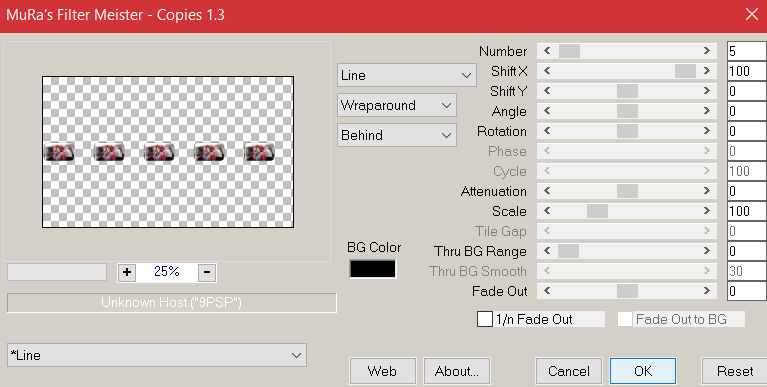Screen dimensions: 767x387
Task: Click right arrow of Angle slider
Action: (707, 111)
